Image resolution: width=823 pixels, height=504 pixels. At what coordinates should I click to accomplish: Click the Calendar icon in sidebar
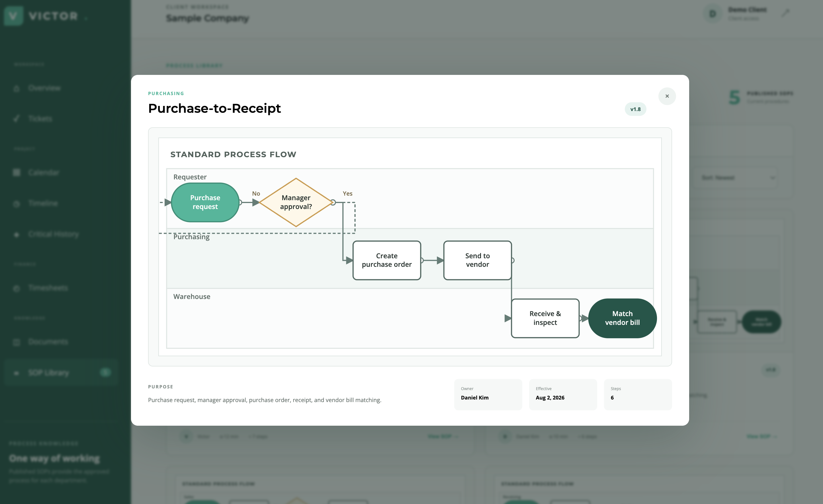tap(16, 173)
